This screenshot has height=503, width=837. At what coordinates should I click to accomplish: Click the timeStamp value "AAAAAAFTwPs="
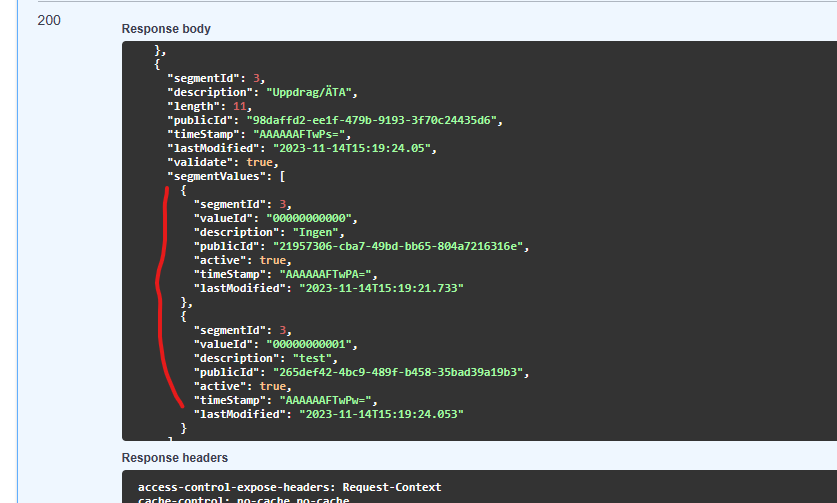click(x=299, y=135)
